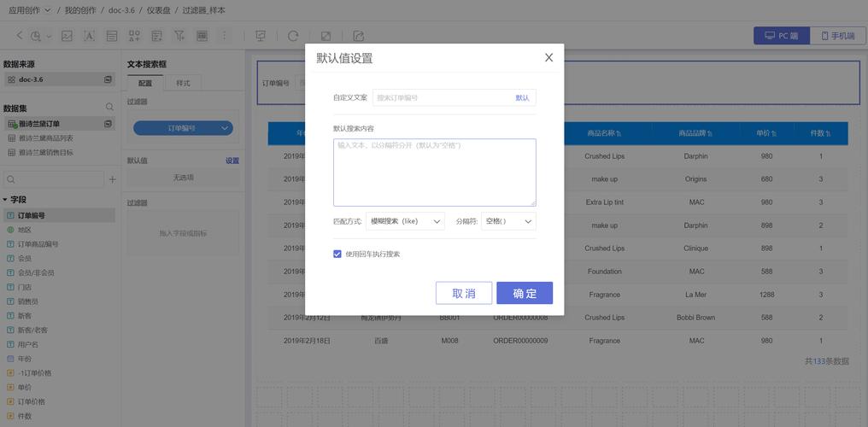Click the filter funnel icon in toolbar

(179, 36)
